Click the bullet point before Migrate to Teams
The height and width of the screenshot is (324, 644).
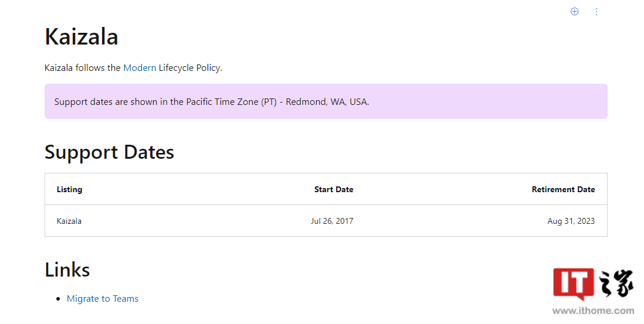point(58,299)
